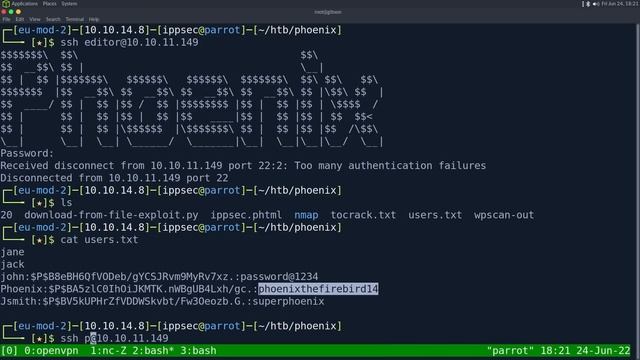Click the '20' entry in ls output

tap(6, 215)
